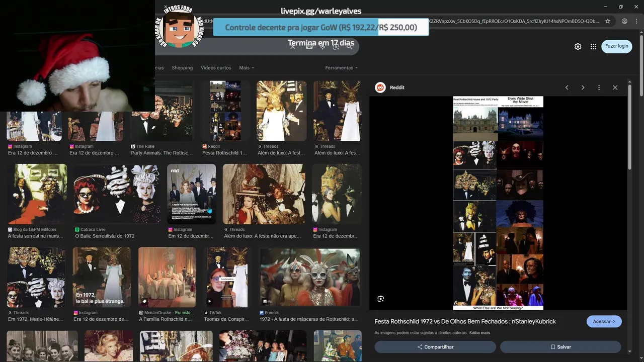Click the Fazer login button
The height and width of the screenshot is (362, 644).
[x=617, y=46]
